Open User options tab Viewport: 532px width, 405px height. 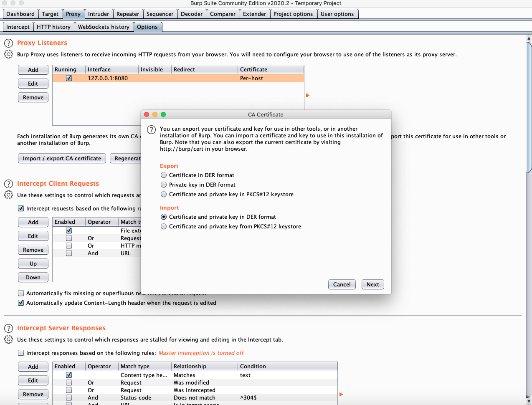[337, 14]
